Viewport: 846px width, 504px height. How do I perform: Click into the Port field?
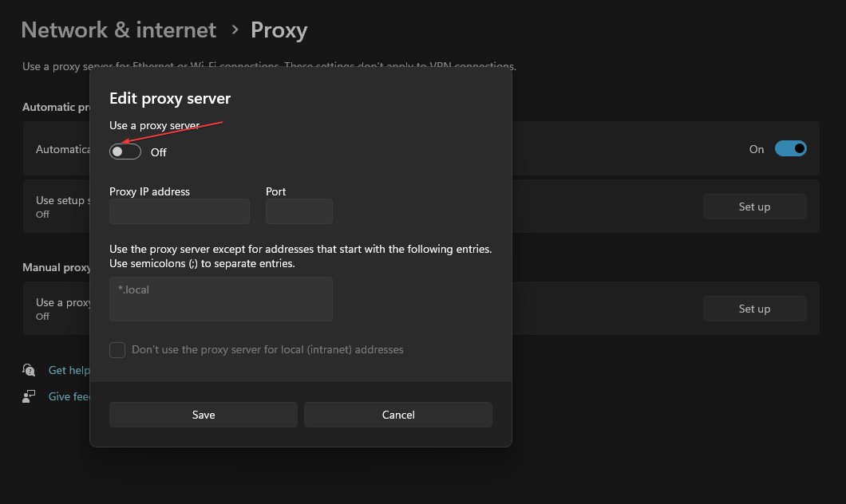point(299,211)
